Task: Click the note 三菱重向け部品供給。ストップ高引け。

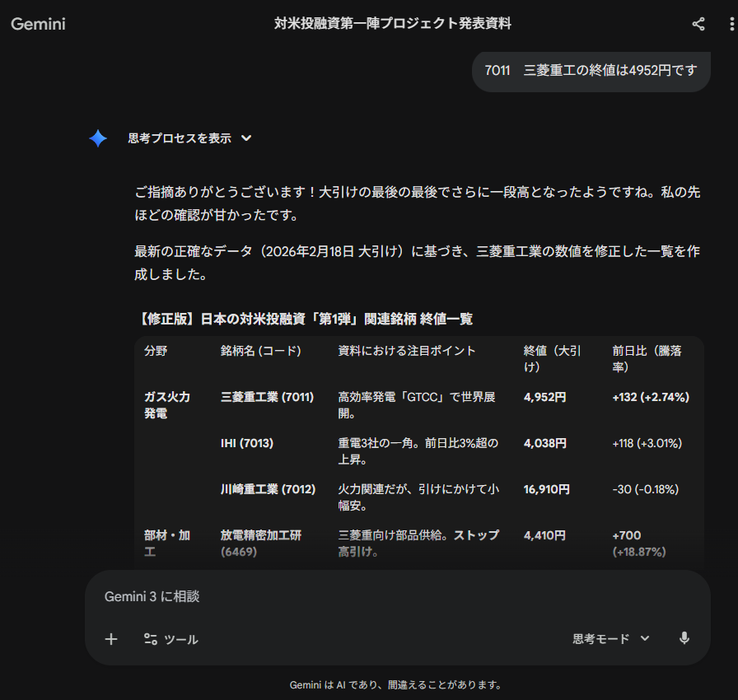Action: (x=418, y=544)
